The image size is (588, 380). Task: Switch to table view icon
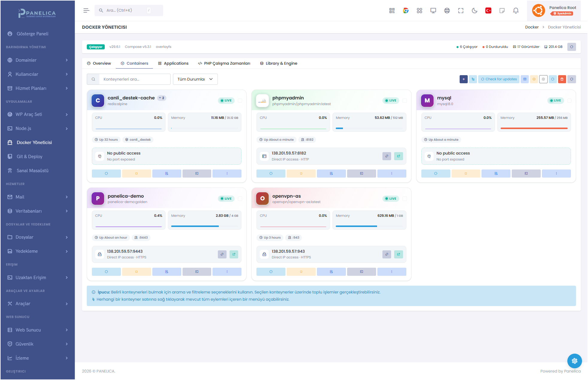pyautogui.click(x=525, y=79)
